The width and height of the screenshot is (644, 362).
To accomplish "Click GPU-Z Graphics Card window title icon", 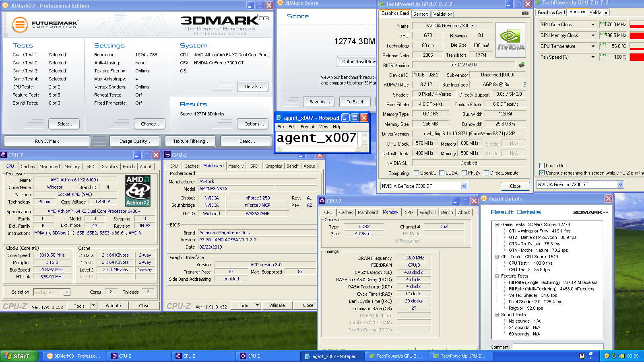I will (381, 4).
